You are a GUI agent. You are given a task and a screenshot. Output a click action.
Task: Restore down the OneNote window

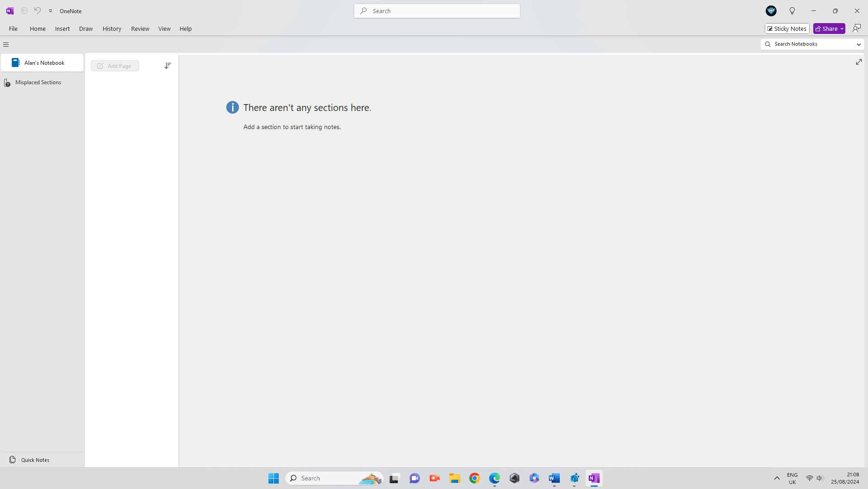835,11
